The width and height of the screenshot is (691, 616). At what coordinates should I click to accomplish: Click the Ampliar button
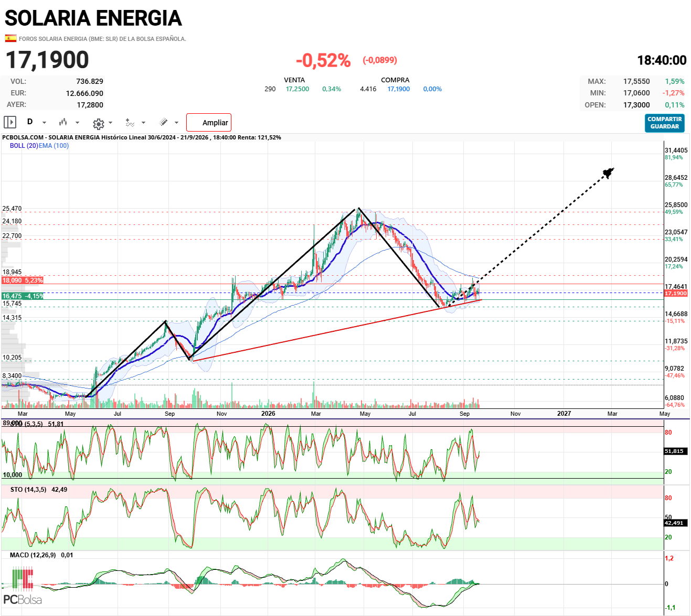pyautogui.click(x=209, y=123)
